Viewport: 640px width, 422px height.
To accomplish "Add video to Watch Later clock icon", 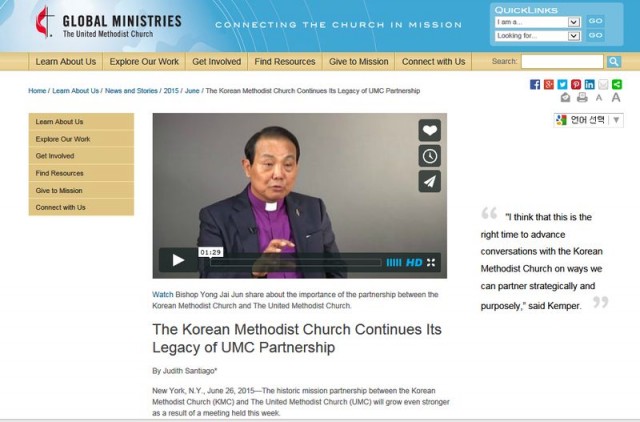I will (x=429, y=156).
